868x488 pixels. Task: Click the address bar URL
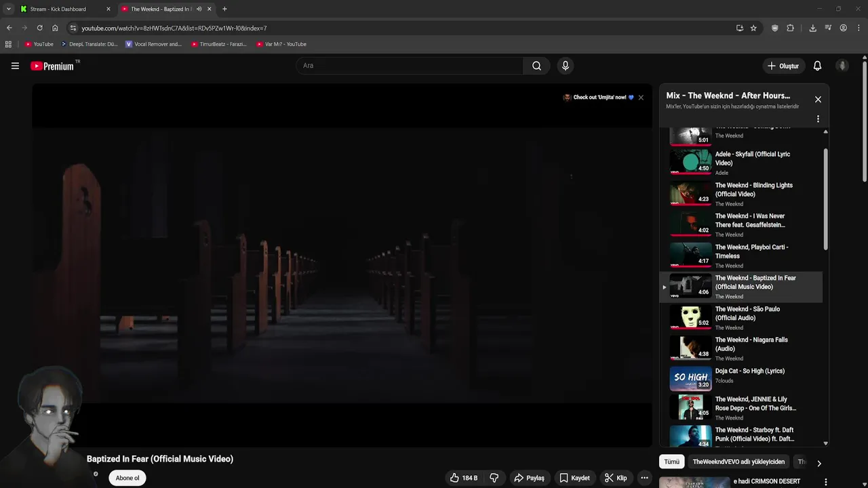[174, 28]
